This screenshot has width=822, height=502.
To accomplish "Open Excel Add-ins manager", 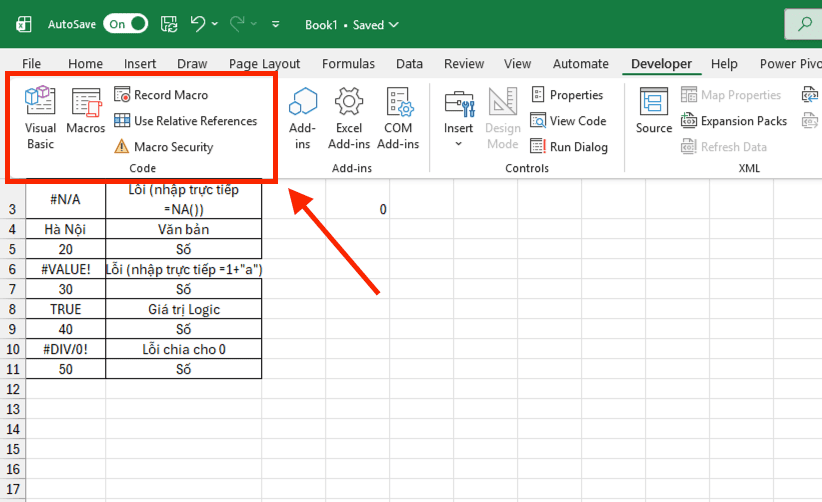I will pyautogui.click(x=349, y=117).
